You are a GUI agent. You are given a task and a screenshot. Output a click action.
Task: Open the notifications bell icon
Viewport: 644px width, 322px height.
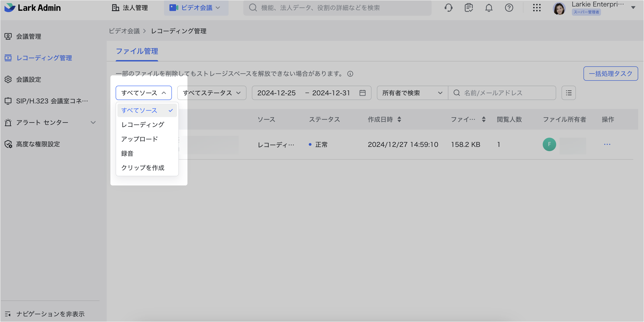point(489,8)
